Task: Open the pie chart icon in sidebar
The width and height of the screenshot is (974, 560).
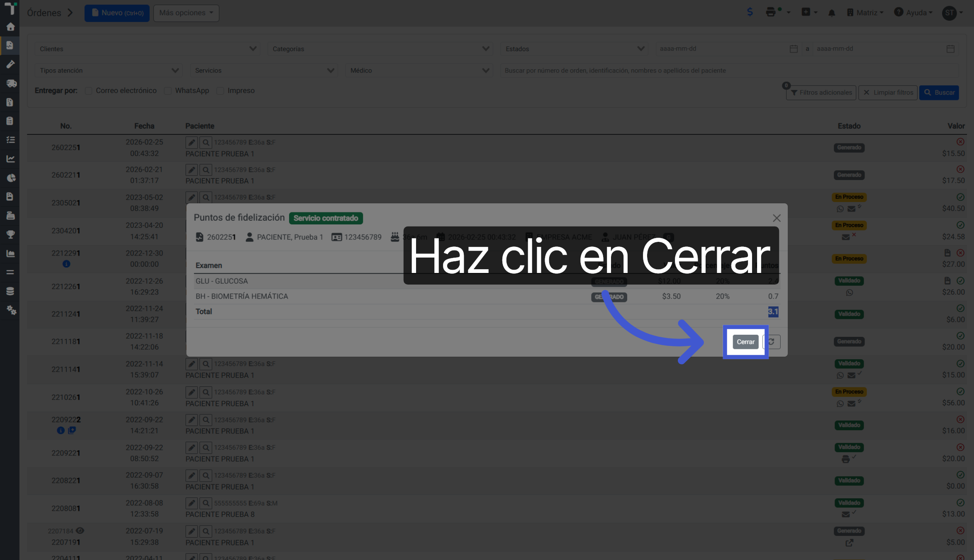Action: (x=10, y=178)
